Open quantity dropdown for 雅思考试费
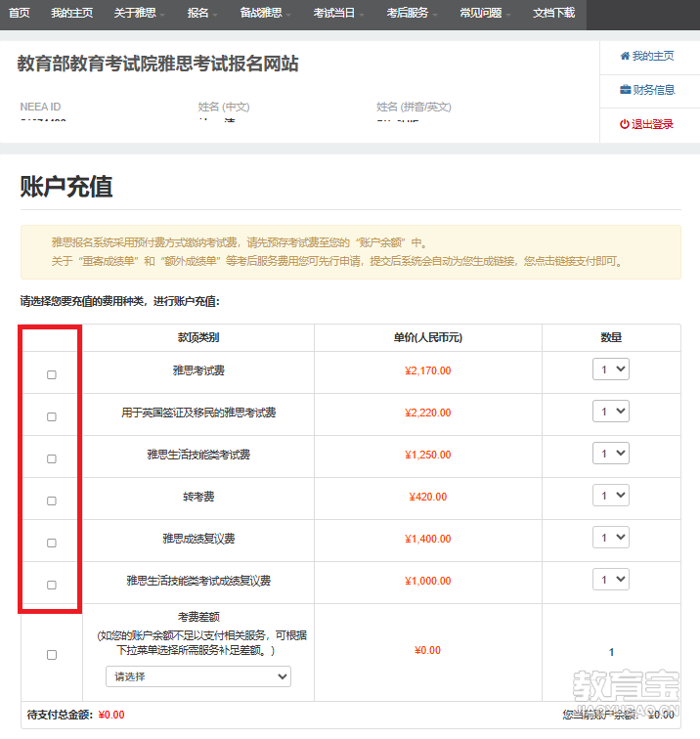This screenshot has width=700, height=739. (x=611, y=369)
